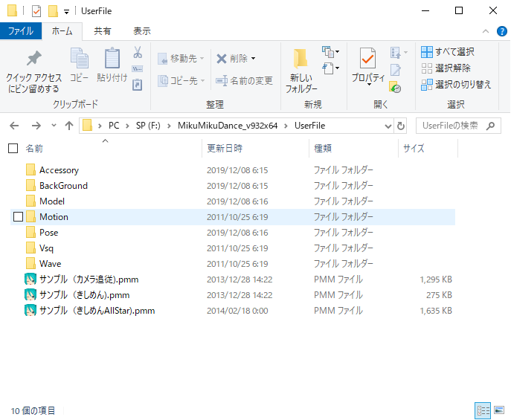Image resolution: width=511 pixels, height=420 pixels.
Task: Sort by 更新日時 column header
Action: (225, 149)
